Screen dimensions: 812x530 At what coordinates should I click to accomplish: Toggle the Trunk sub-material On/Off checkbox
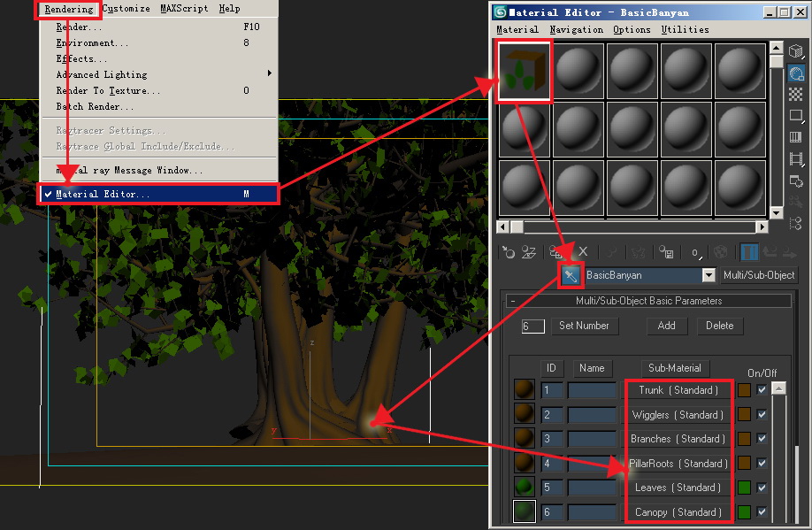(x=762, y=390)
